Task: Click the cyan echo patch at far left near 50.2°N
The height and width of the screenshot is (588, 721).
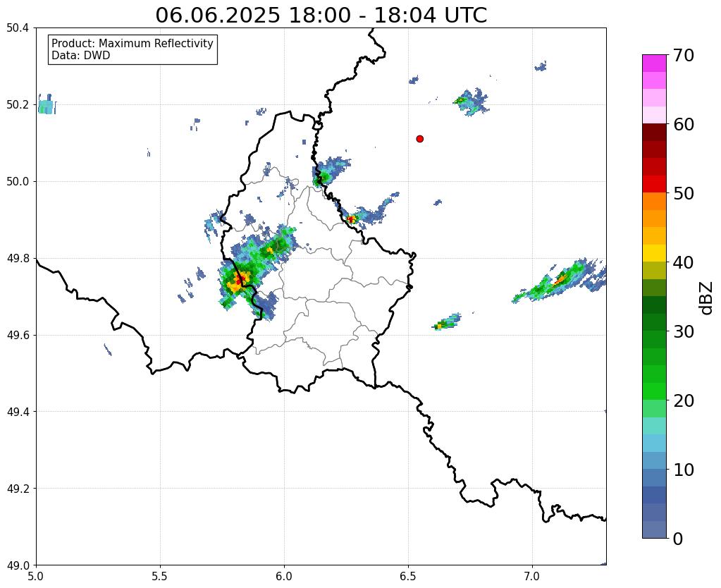Action: pyautogui.click(x=46, y=104)
